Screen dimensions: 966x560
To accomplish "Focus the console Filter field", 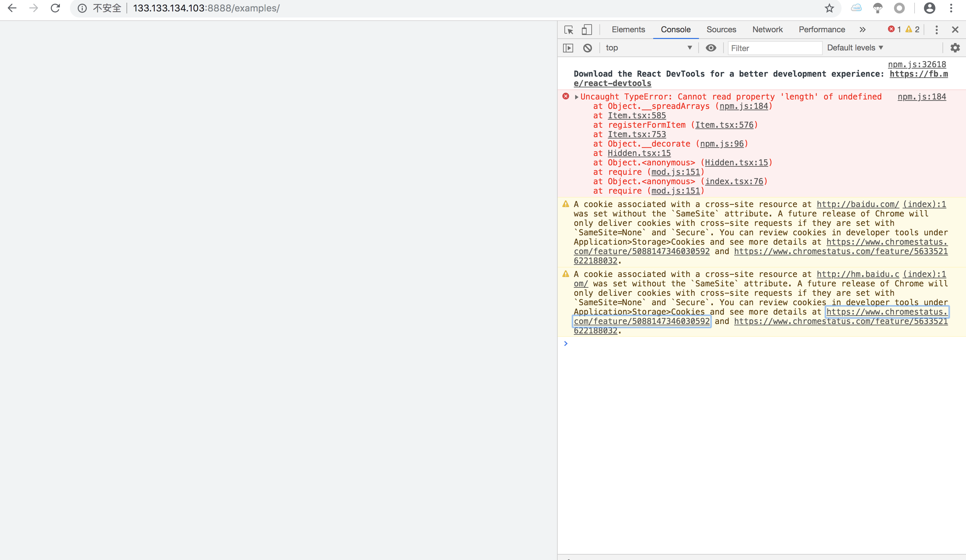I will click(775, 48).
